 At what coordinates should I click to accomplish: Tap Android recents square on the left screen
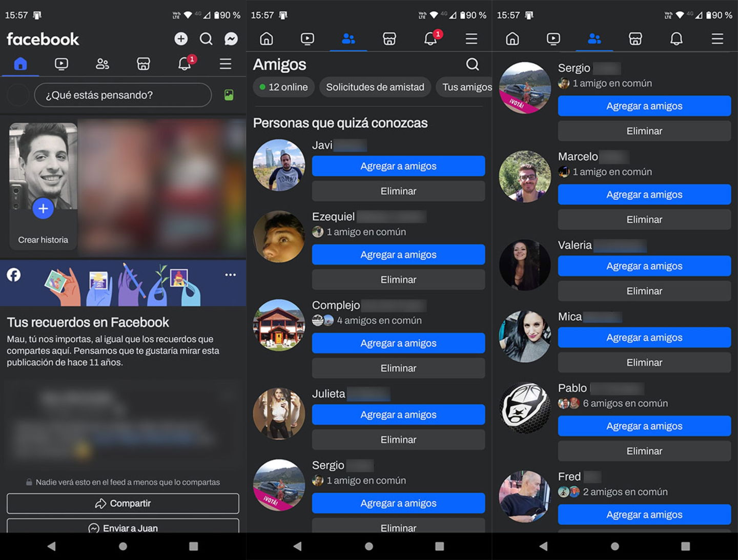193,546
